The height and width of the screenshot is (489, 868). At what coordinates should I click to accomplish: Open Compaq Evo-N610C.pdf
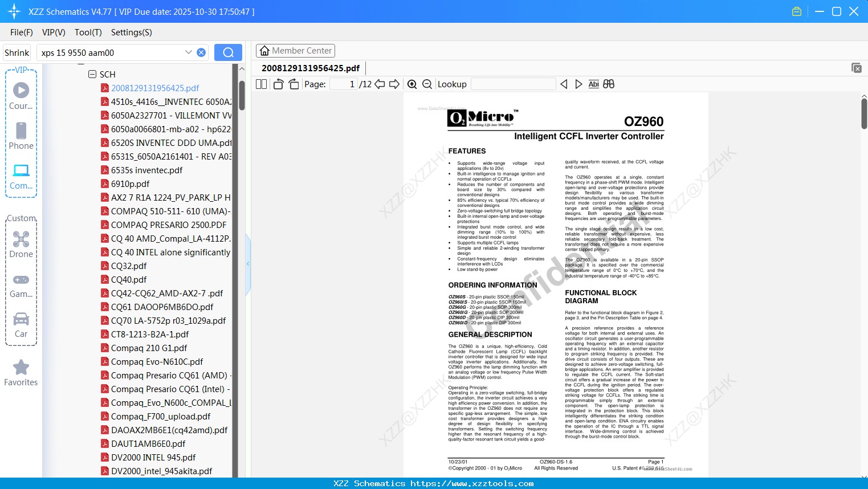pos(157,361)
